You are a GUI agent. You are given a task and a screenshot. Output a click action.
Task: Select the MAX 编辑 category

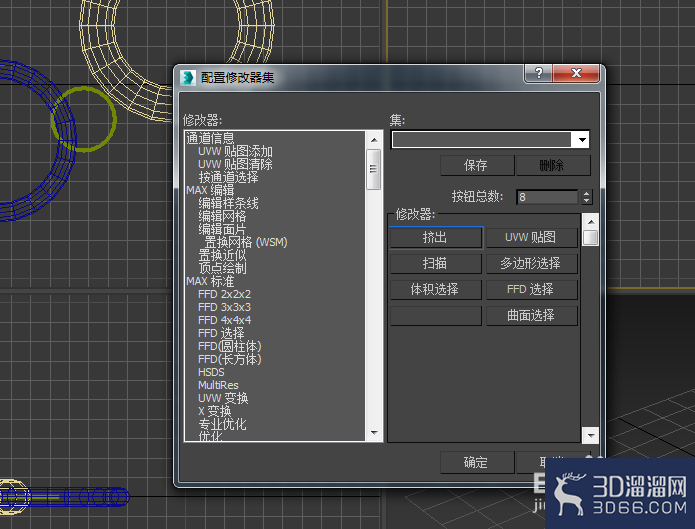(210, 190)
